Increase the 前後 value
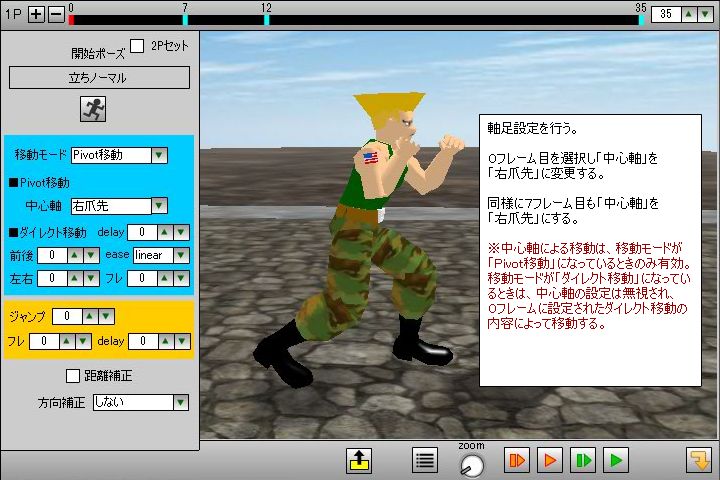This screenshot has height=480, width=720. click(x=75, y=255)
